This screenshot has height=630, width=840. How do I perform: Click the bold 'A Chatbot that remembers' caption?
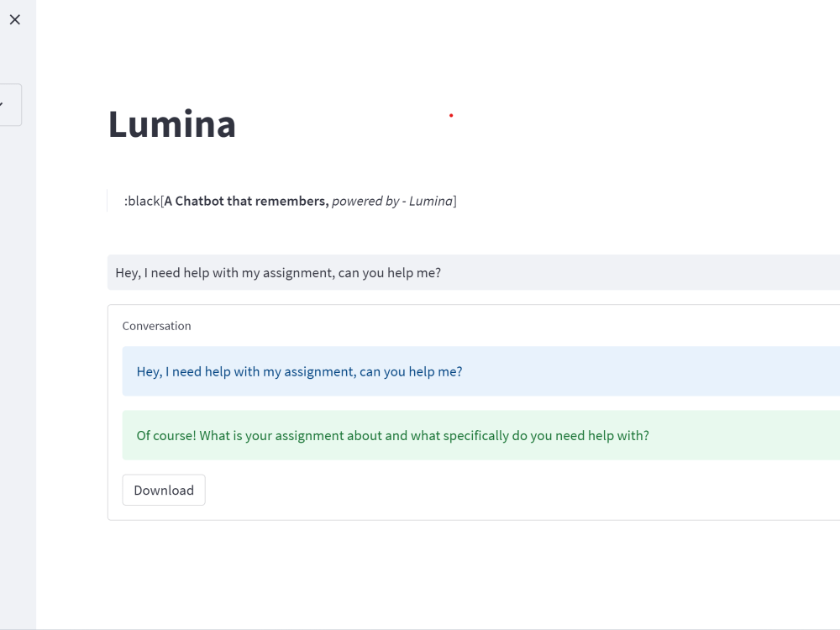coord(245,201)
